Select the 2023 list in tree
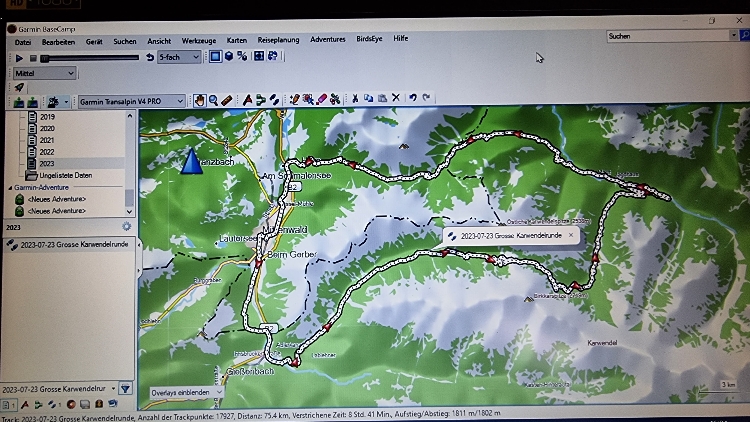This screenshot has height=422, width=750. pyautogui.click(x=46, y=164)
